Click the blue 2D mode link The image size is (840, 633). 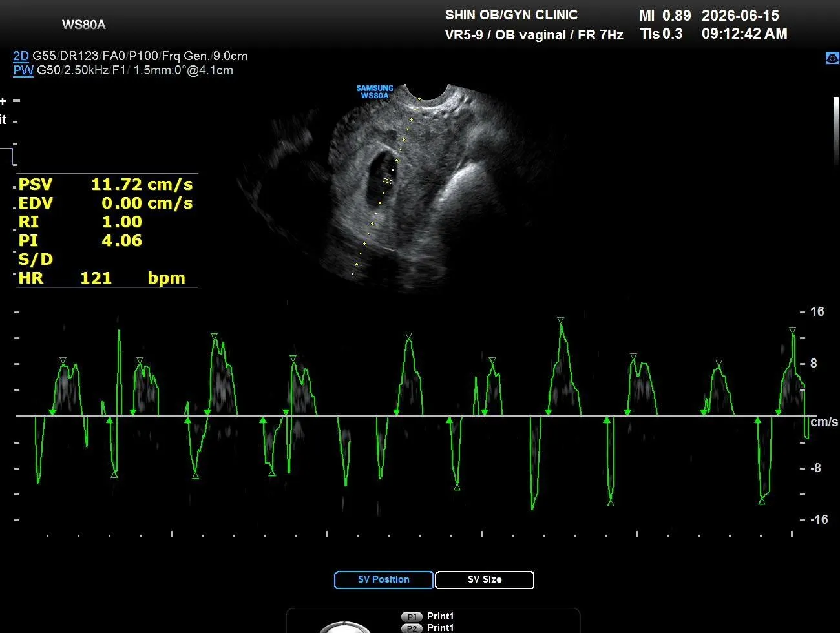pos(21,56)
